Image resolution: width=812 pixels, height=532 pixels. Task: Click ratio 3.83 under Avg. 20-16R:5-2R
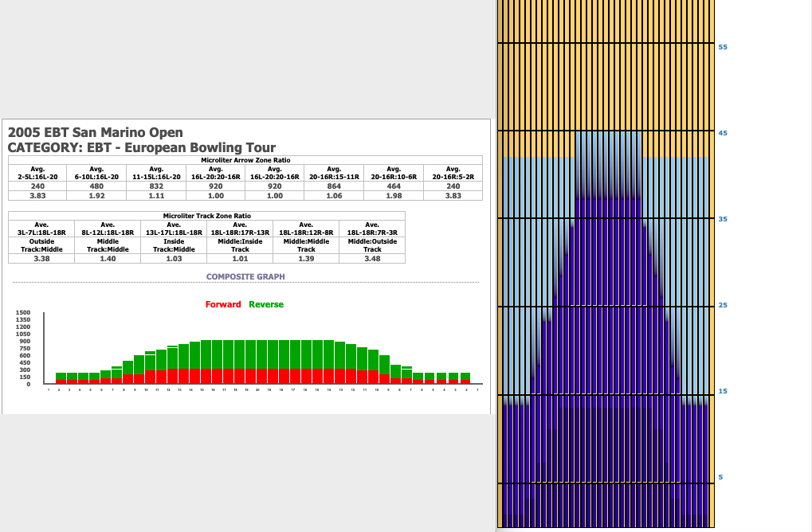(453, 196)
